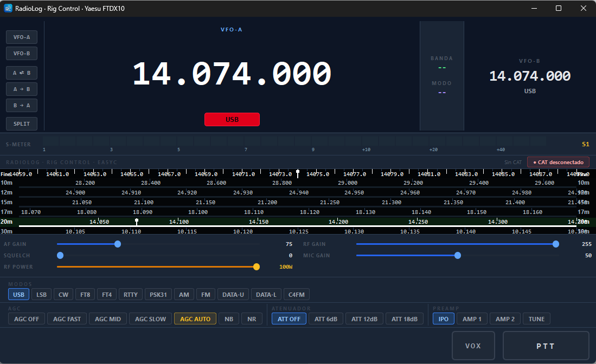Select CW mode

63,295
